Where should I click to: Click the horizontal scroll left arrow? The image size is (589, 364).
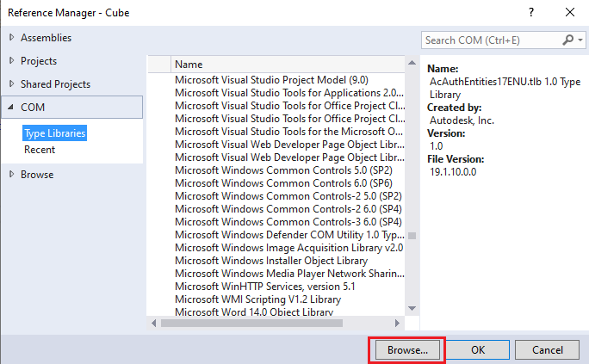[x=153, y=323]
